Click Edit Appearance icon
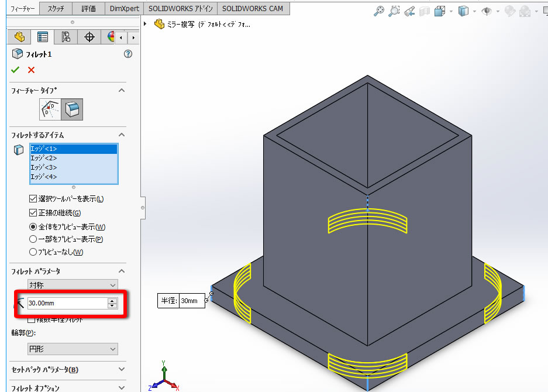 tap(510, 11)
